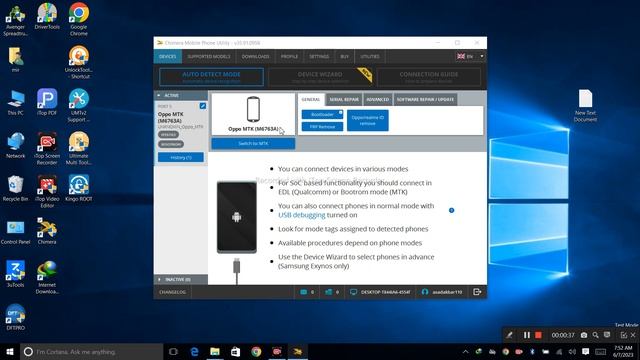
Task: Open the Network desktop icon
Action: click(16, 146)
